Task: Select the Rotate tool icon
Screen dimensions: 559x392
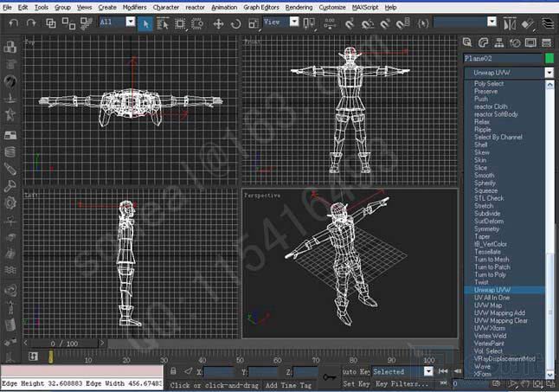Action: point(235,24)
